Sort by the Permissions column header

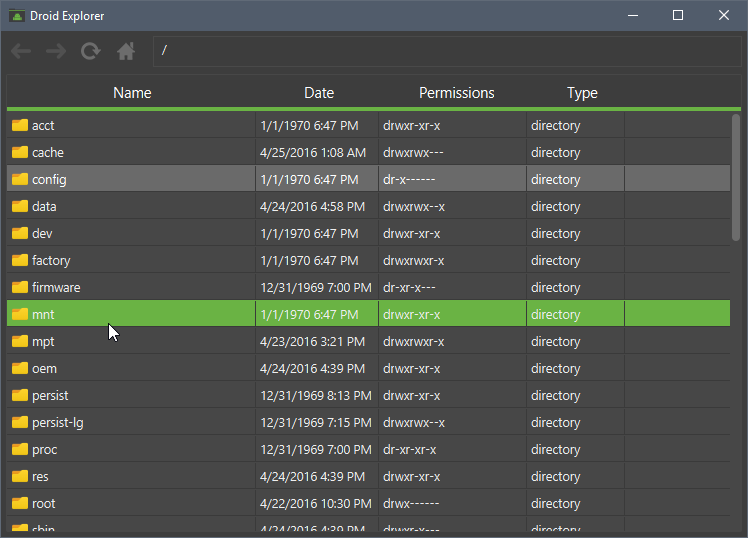pos(457,93)
